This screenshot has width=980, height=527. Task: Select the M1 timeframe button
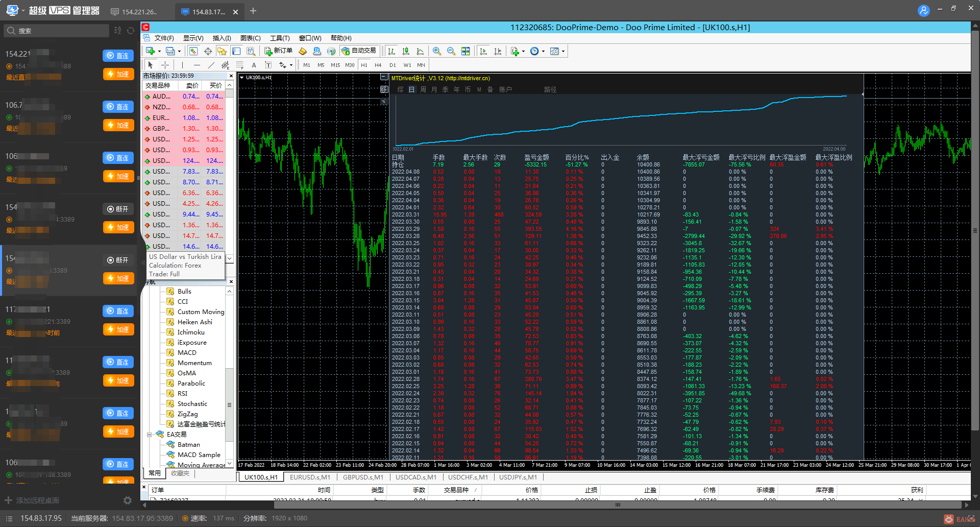tap(307, 65)
